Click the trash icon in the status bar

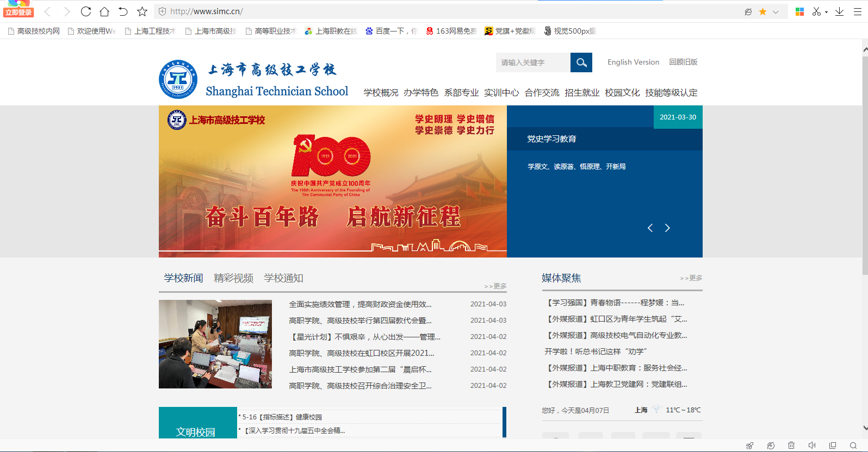(791, 445)
